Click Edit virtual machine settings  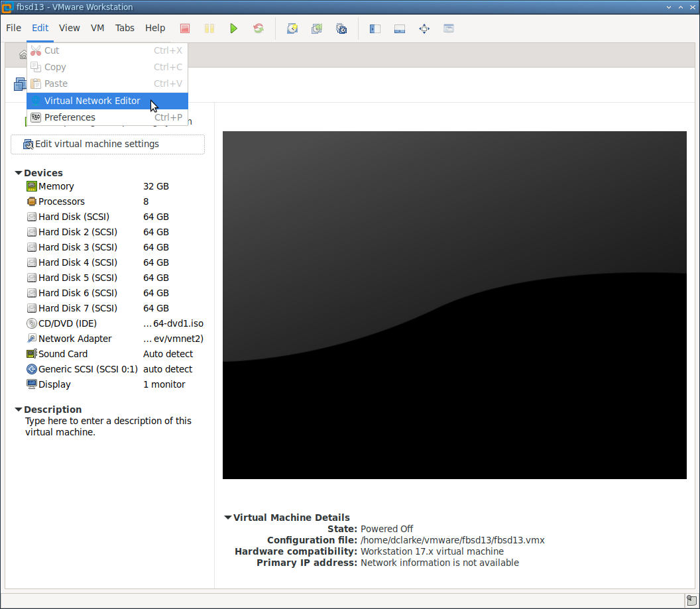point(107,144)
